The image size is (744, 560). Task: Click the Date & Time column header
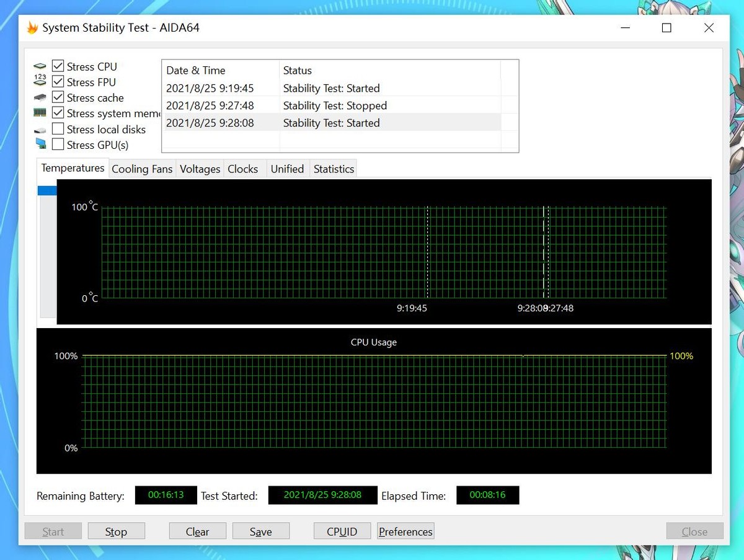click(221, 70)
